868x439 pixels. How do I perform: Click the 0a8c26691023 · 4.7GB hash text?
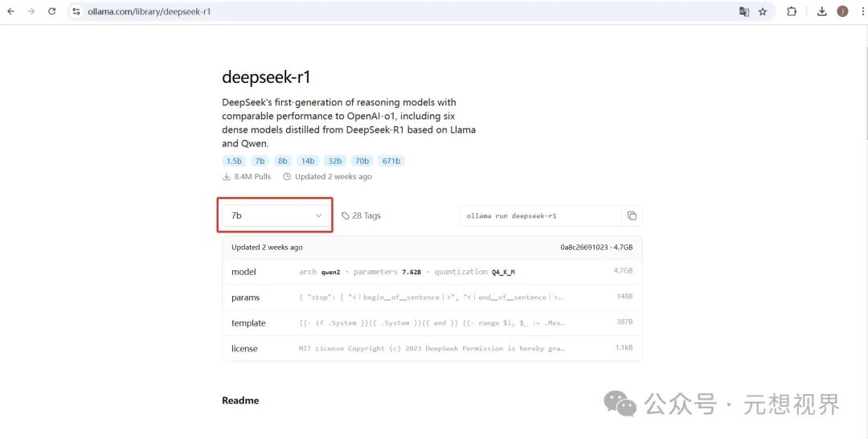click(596, 248)
